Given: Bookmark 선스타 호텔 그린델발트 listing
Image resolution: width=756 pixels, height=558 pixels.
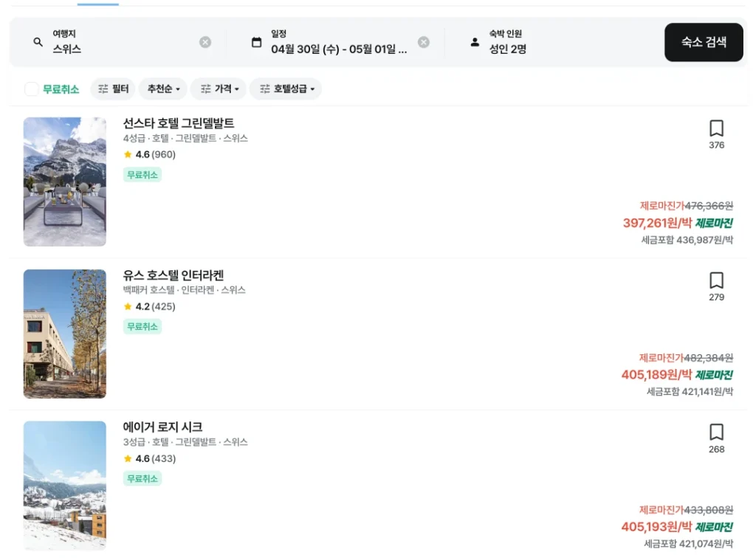Looking at the screenshot, I should click(x=716, y=127).
